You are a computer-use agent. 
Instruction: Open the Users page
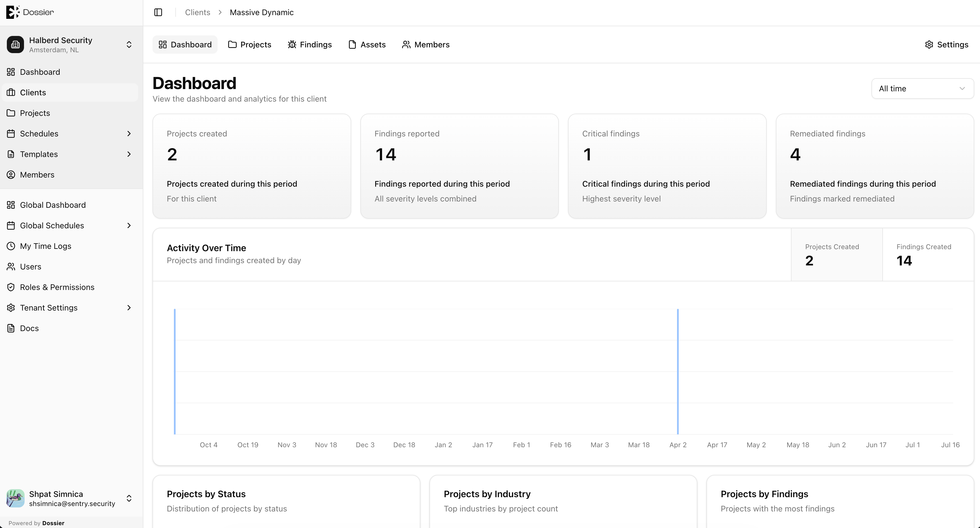pos(70,267)
